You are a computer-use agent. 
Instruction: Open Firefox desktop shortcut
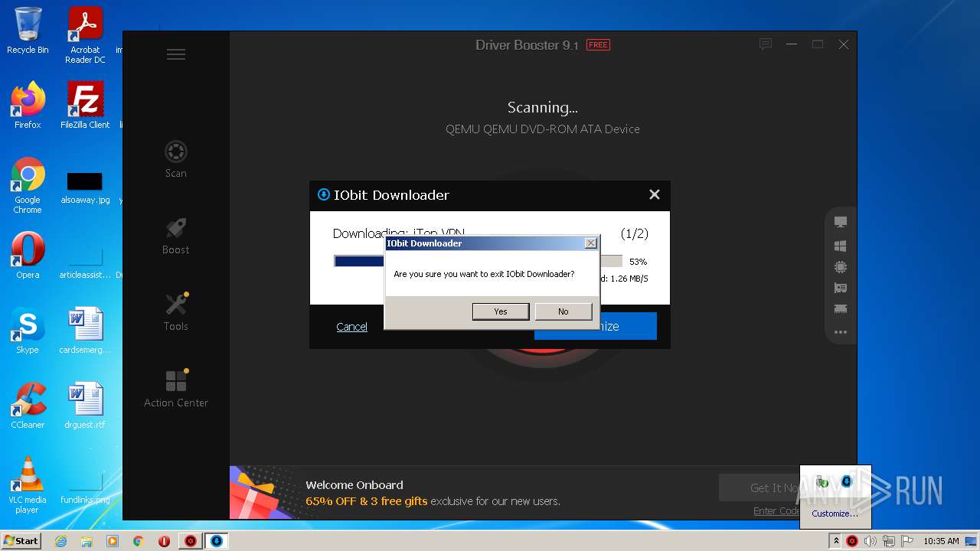click(28, 106)
